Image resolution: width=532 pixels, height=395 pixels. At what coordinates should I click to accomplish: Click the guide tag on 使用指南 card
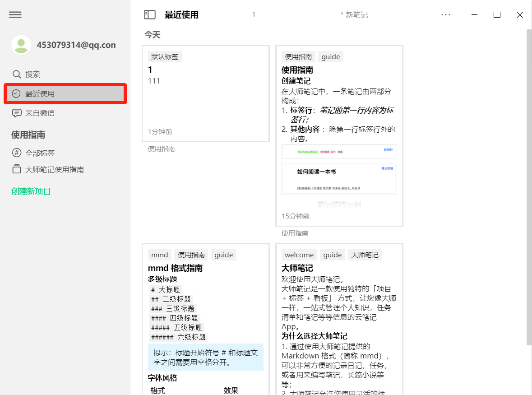[331, 57]
